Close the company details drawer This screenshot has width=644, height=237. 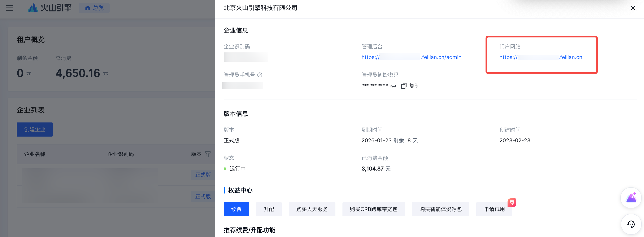[633, 8]
